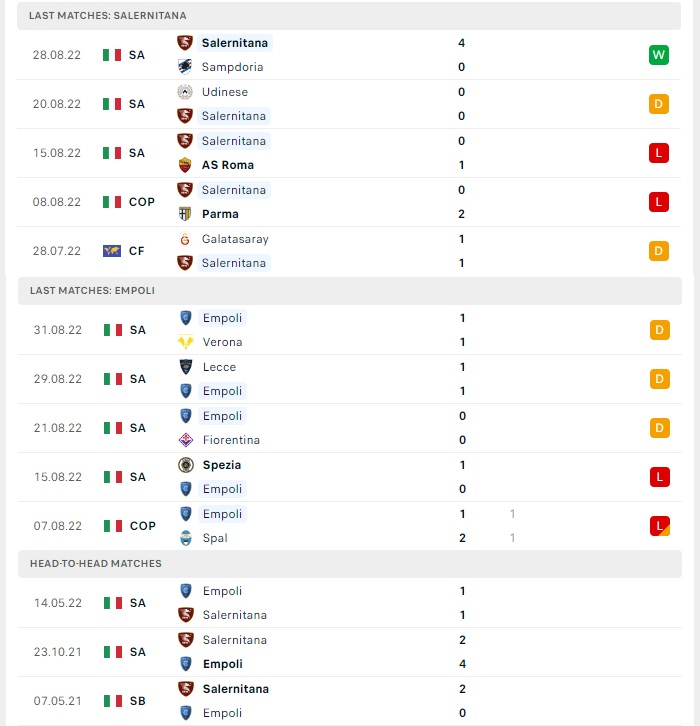Click the Sampdoria club crest icon
Image resolution: width=700 pixels, height=726 pixels.
185,67
